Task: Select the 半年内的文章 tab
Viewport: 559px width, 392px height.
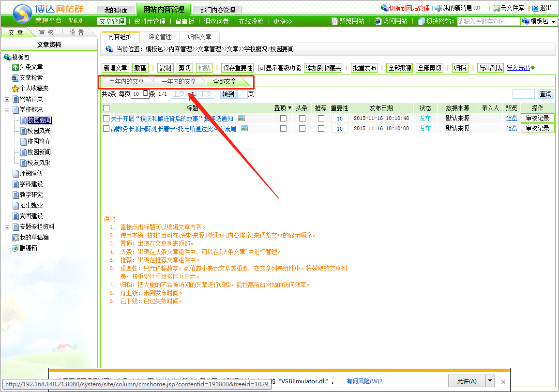Action: 126,82
